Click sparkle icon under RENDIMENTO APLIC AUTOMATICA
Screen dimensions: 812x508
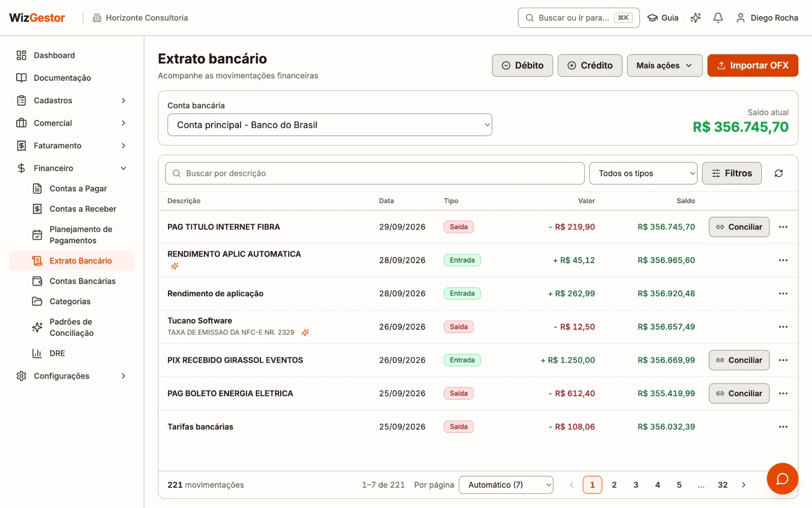[175, 266]
